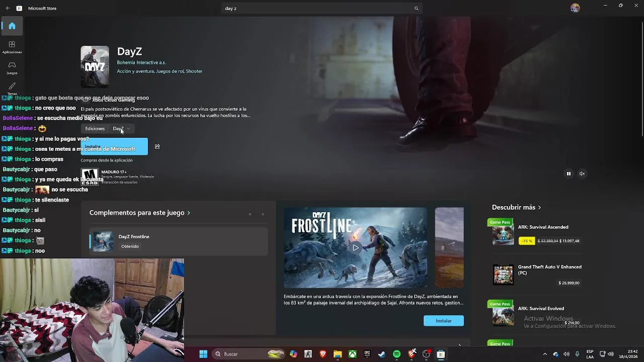644x362 pixels.
Task: Click the ARK Ascended -75% discount badge
Action: (527, 241)
